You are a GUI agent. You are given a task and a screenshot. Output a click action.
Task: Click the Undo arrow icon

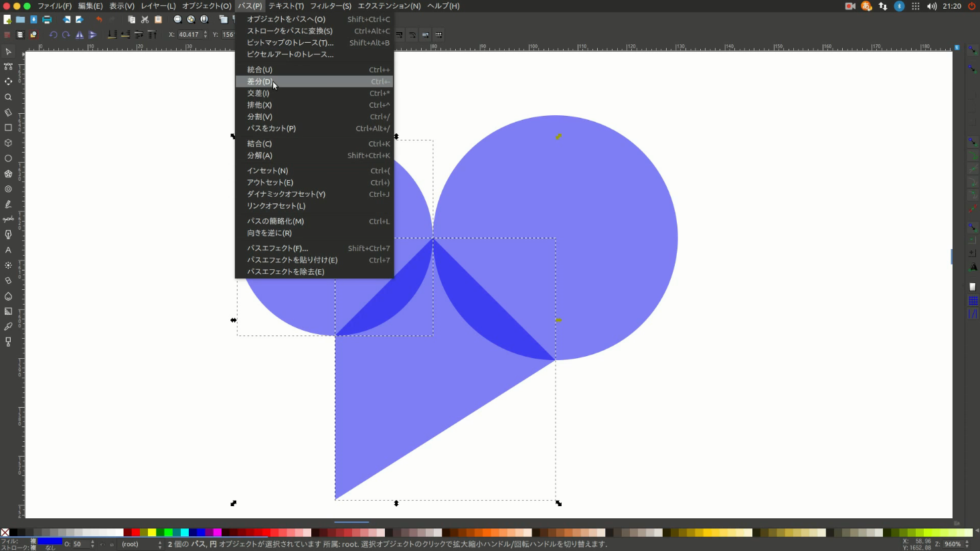(99, 19)
